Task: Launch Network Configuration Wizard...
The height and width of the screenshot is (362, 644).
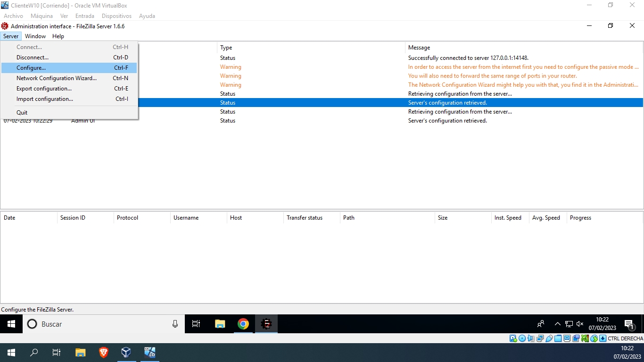Action: 69,78
